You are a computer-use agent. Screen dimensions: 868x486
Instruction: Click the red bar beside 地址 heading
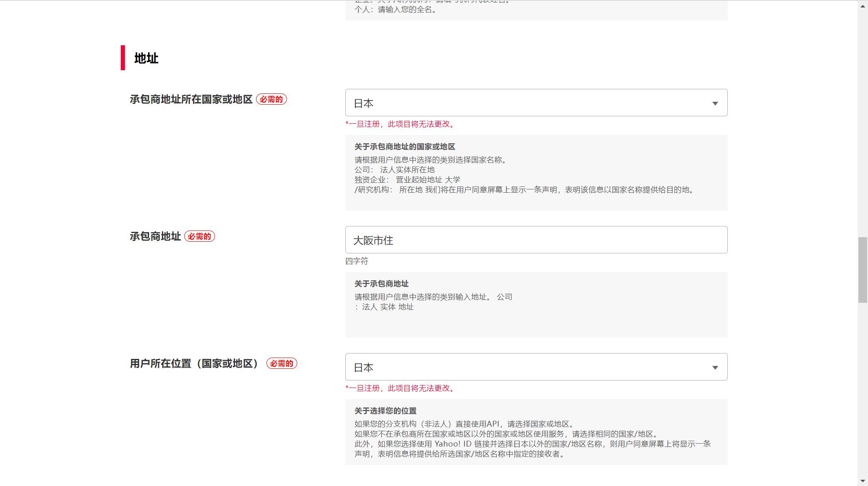pyautogui.click(x=123, y=58)
